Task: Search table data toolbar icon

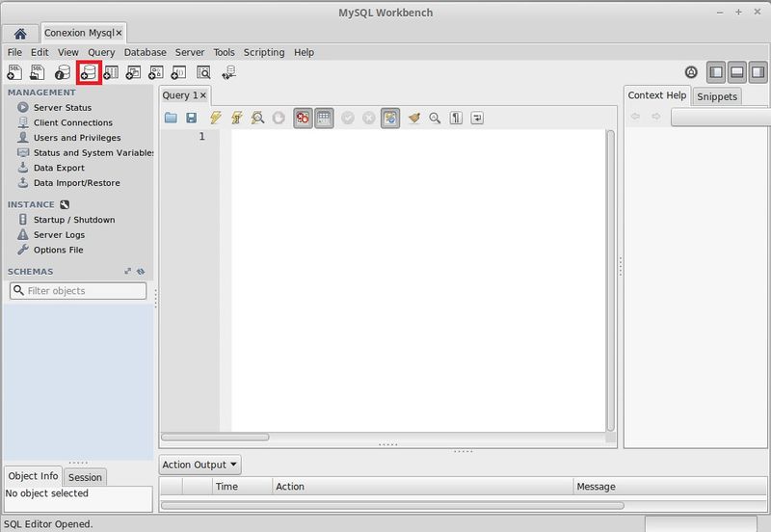Action: (203, 73)
